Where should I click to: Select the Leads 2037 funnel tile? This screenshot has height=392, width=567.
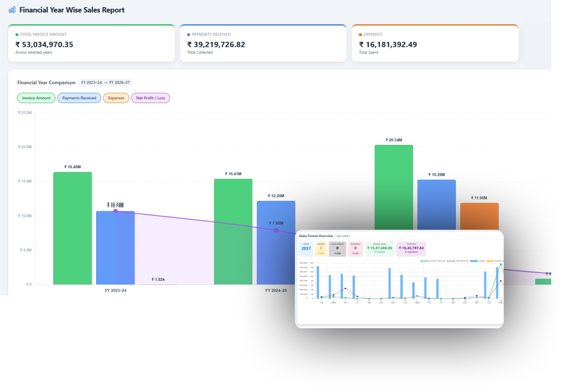[306, 249]
